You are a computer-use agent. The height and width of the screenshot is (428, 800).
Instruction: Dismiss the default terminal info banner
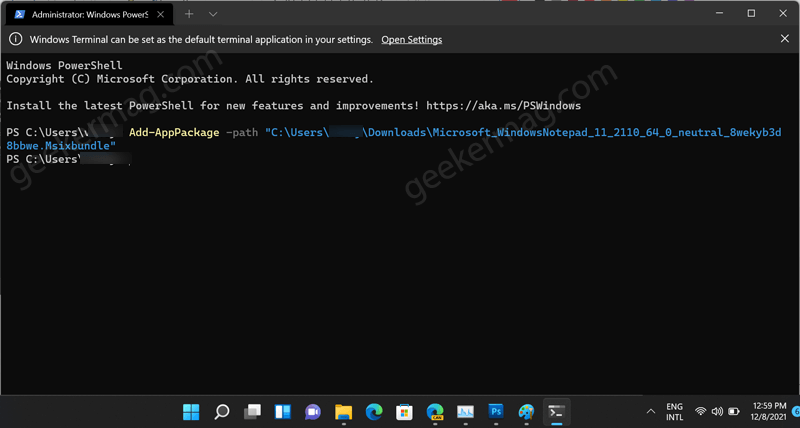click(785, 39)
